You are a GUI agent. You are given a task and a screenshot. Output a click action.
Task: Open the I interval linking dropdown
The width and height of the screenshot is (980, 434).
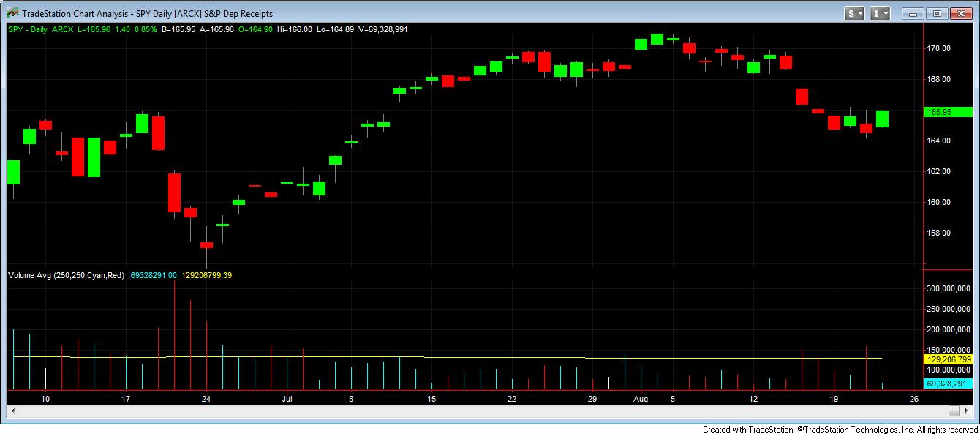[x=881, y=13]
